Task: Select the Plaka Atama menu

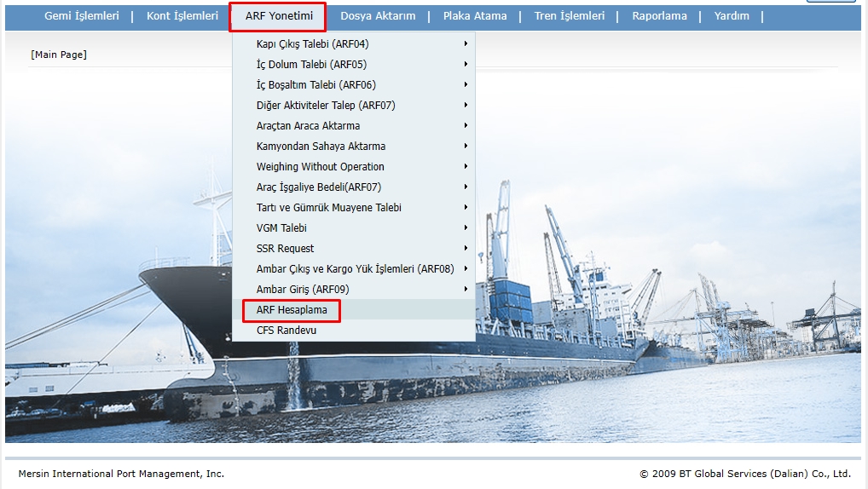Action: 474,16
